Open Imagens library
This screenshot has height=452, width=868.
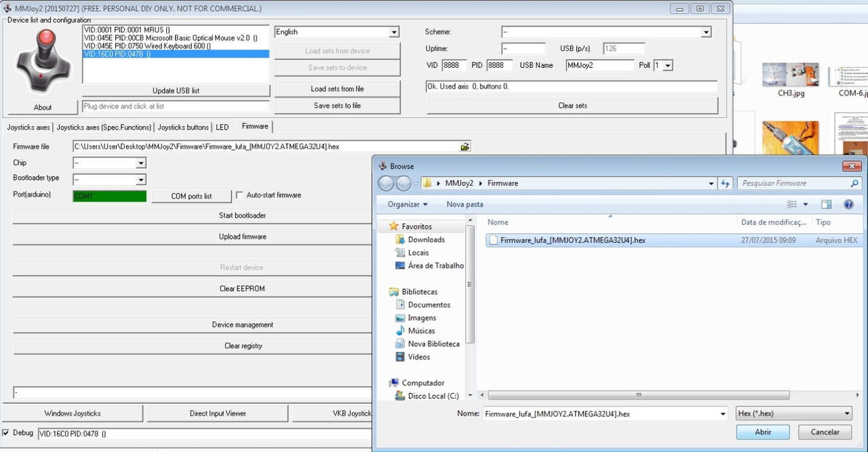(x=421, y=318)
